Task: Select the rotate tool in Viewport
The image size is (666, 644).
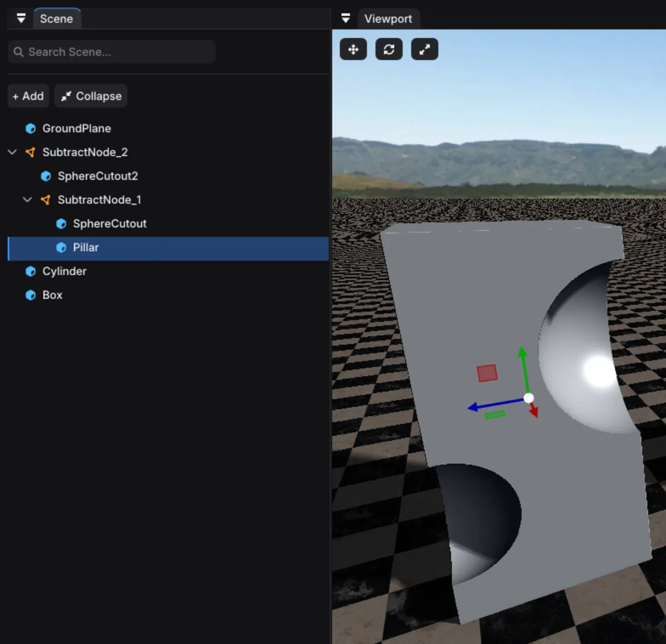Action: pos(388,49)
